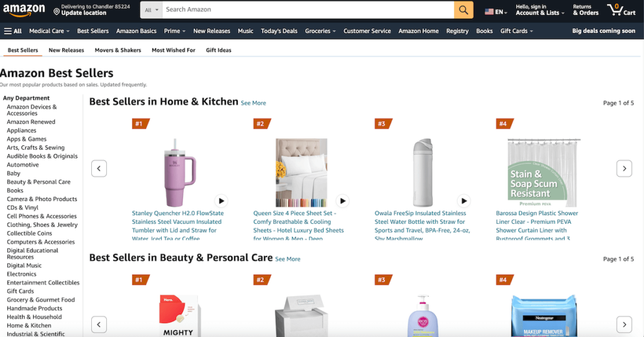Click into the Search Amazon field

pos(308,10)
